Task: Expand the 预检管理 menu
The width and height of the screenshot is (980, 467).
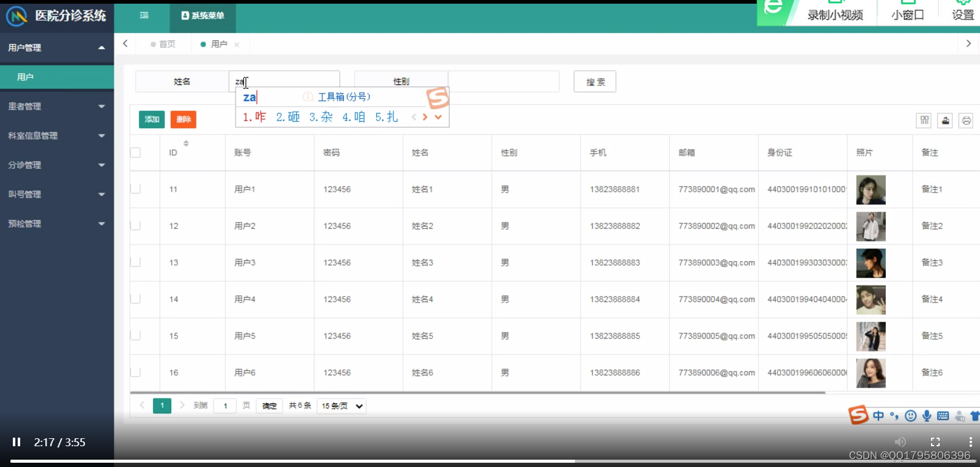Action: click(57, 224)
